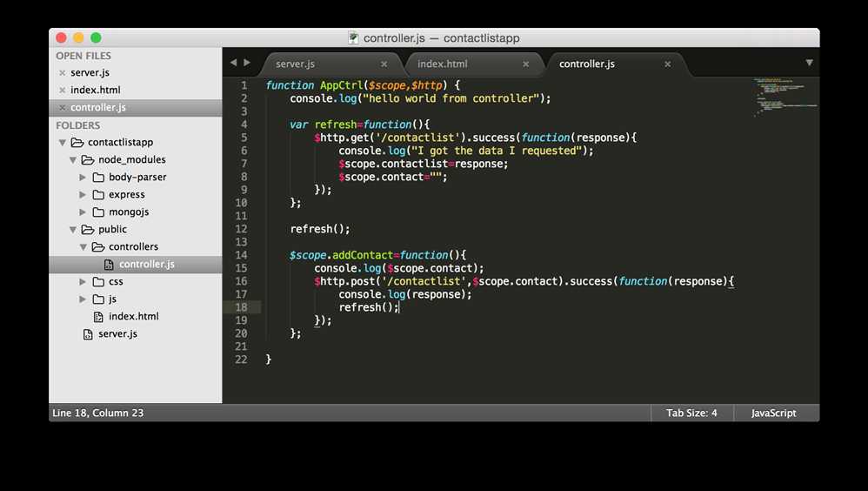Open the JavaScript syntax selector
Viewport: 868px width, 491px height.
coord(773,413)
